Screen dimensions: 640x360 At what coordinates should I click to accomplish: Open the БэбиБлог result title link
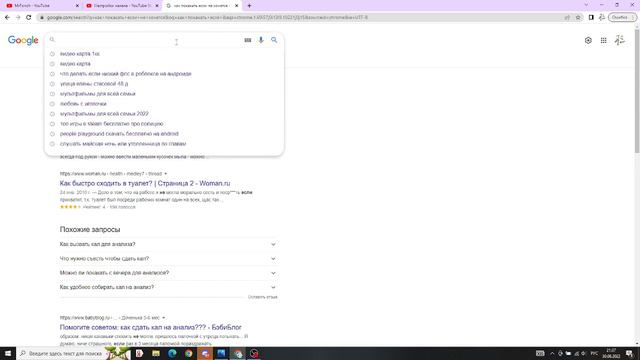[x=151, y=327]
